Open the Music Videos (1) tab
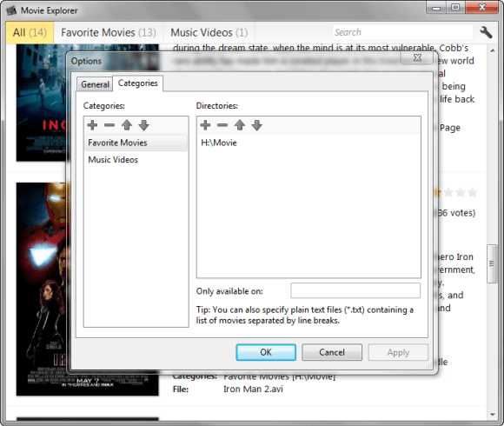Screen dimensions: 504x426 point(209,32)
